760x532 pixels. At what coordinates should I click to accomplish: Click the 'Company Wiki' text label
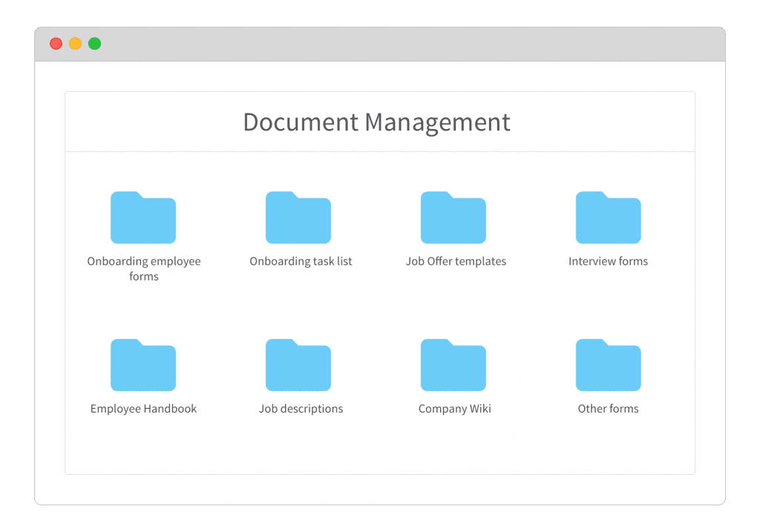tap(454, 409)
